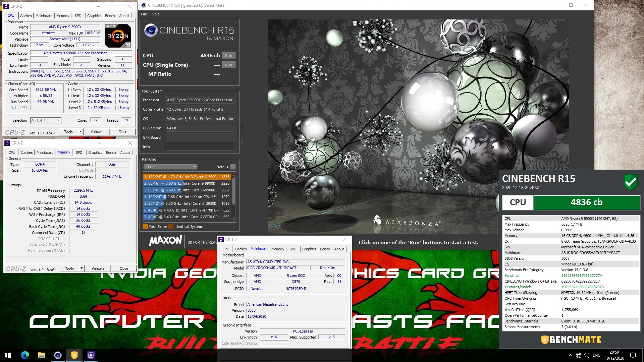Open the Ranking Details arrow button

(x=233, y=167)
